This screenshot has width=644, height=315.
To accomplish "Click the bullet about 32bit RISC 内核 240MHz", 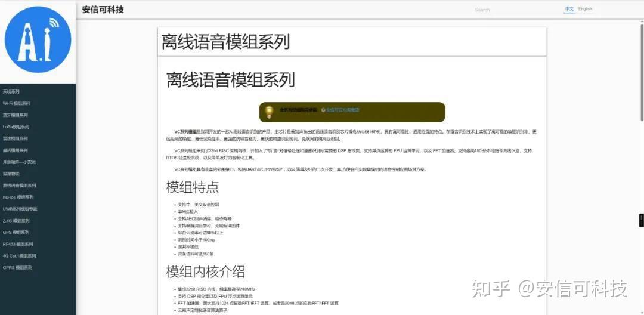I will [216, 289].
